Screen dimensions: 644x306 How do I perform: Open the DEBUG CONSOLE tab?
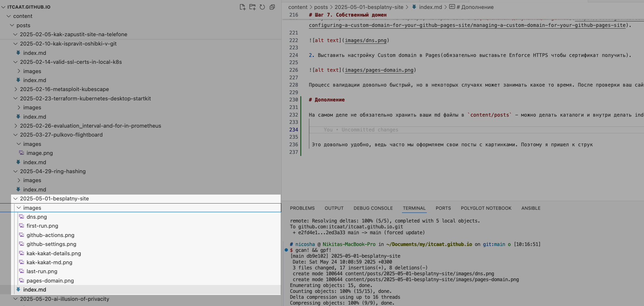(x=373, y=208)
